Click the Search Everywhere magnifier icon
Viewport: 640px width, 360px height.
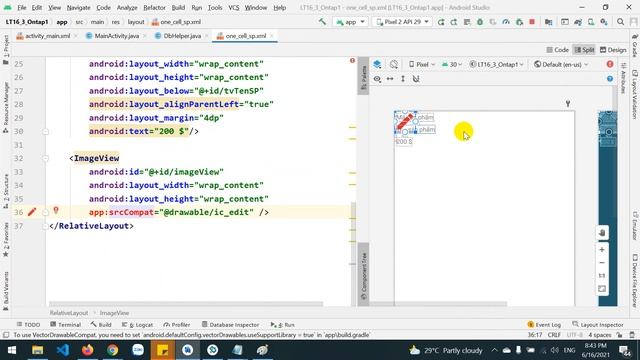(x=620, y=22)
